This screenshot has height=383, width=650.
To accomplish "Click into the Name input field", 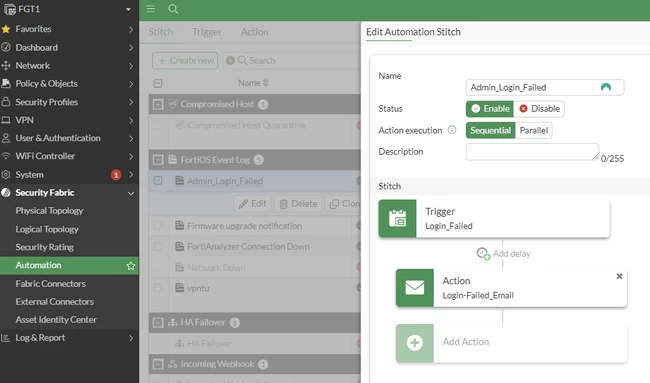I will tap(545, 87).
